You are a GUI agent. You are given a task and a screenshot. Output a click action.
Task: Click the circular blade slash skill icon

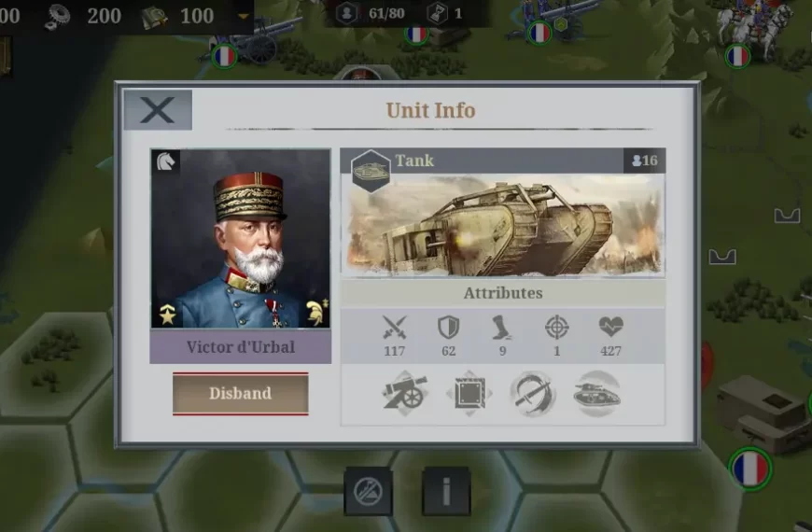click(533, 394)
